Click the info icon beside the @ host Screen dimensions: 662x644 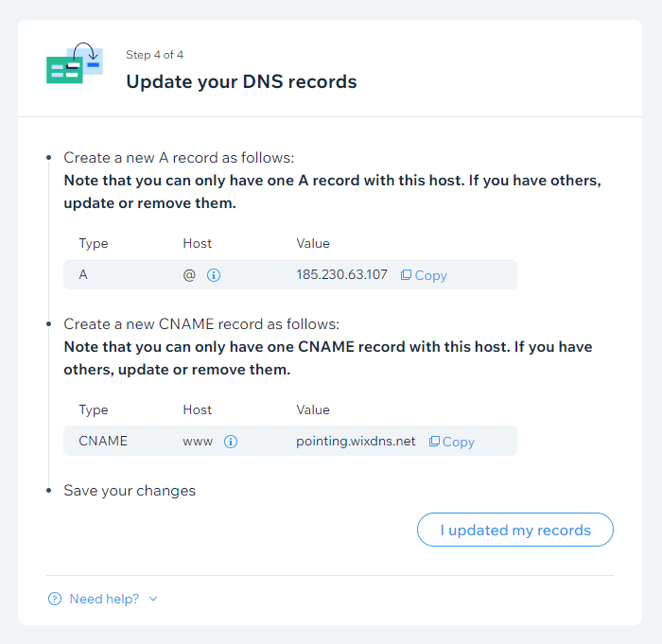[214, 275]
